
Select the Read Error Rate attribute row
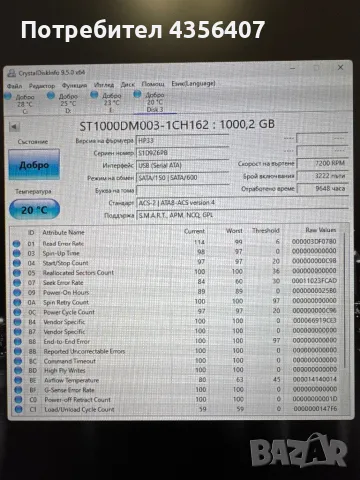click(176, 242)
